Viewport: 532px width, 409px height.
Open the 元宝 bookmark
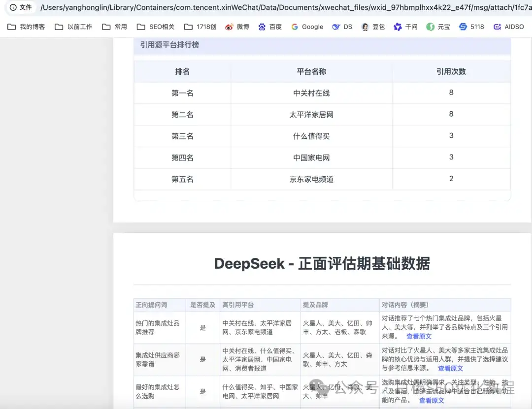pyautogui.click(x=438, y=27)
